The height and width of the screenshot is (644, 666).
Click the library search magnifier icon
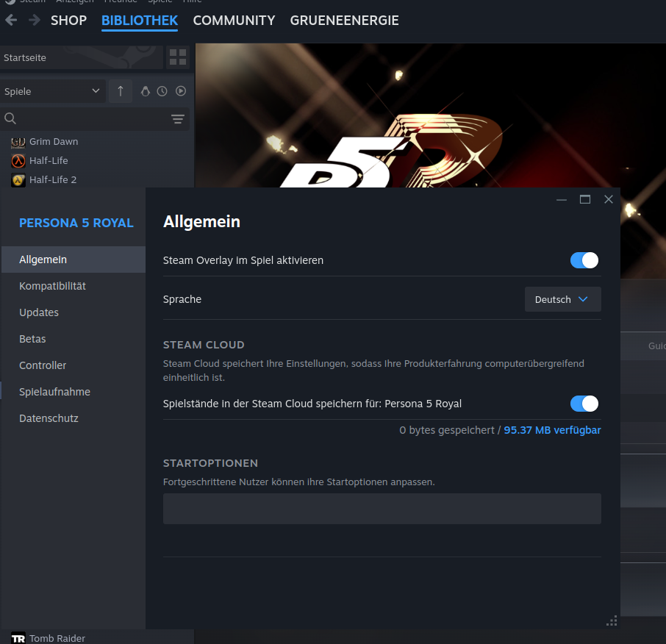tap(10, 118)
